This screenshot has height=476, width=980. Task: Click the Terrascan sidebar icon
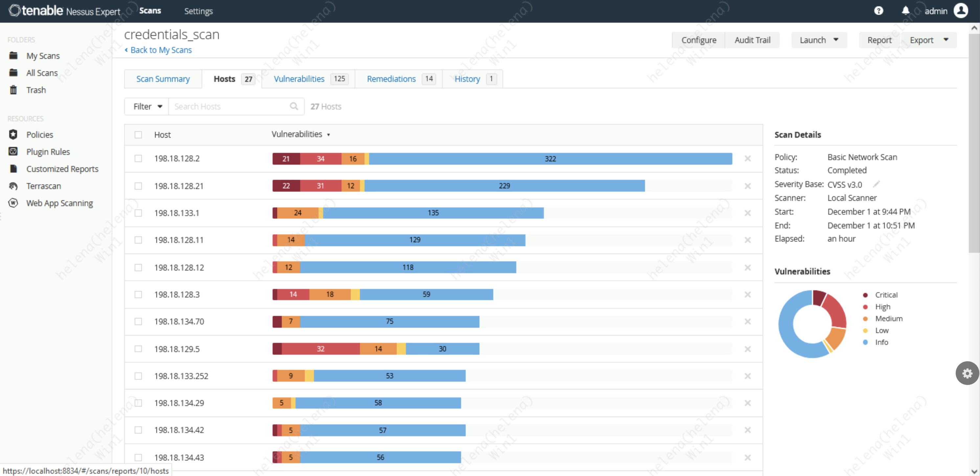pos(13,186)
